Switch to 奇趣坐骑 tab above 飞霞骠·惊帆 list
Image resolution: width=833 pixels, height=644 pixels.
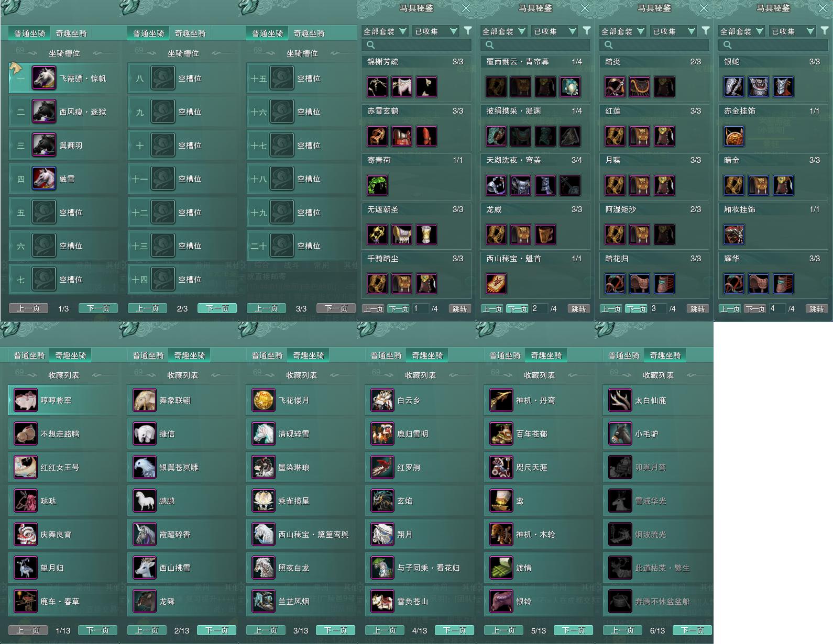tap(71, 34)
